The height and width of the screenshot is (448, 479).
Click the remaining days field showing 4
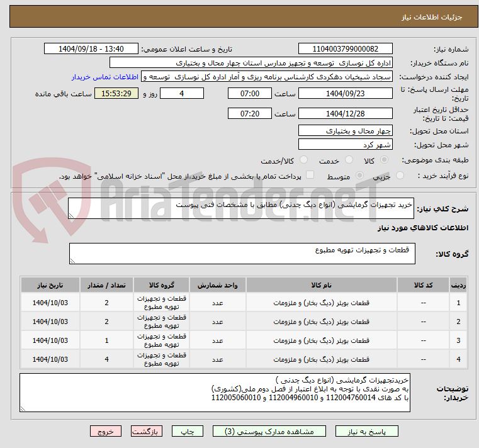pyautogui.click(x=182, y=94)
